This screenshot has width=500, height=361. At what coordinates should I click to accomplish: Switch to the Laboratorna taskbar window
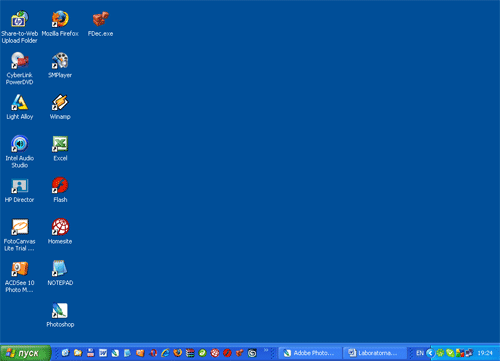click(375, 353)
